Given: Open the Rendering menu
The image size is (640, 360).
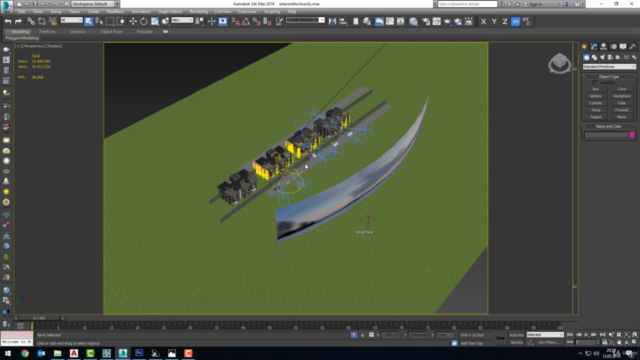Looking at the screenshot, I should [198, 12].
